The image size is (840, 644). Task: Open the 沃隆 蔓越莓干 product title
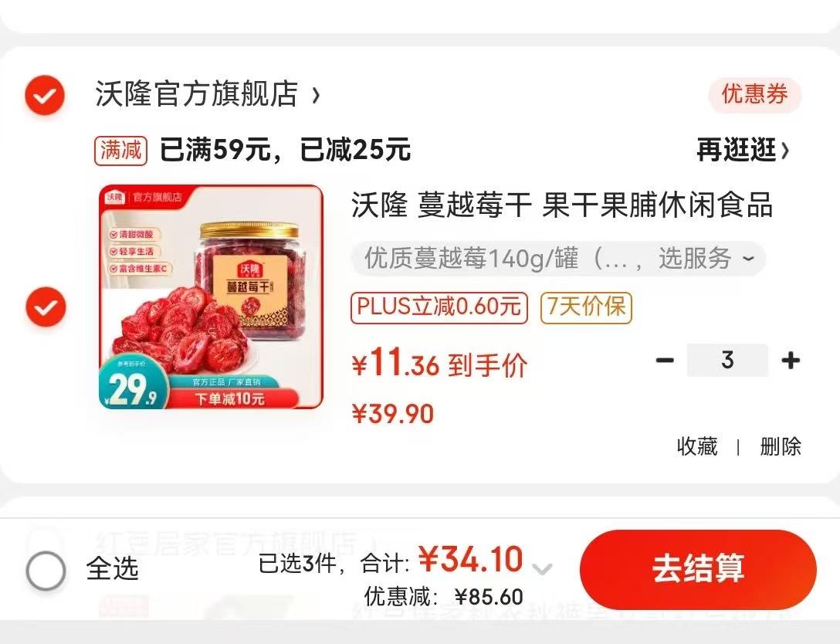(561, 205)
